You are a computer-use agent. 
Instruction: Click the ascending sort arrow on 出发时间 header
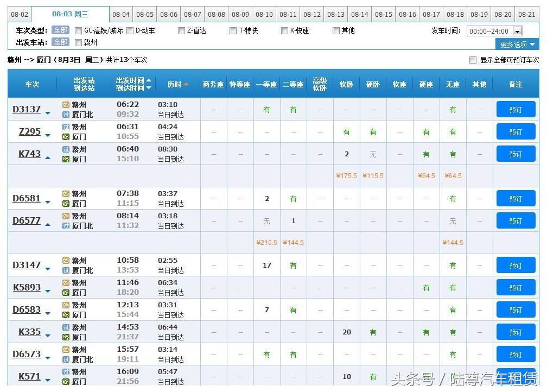[148, 80]
